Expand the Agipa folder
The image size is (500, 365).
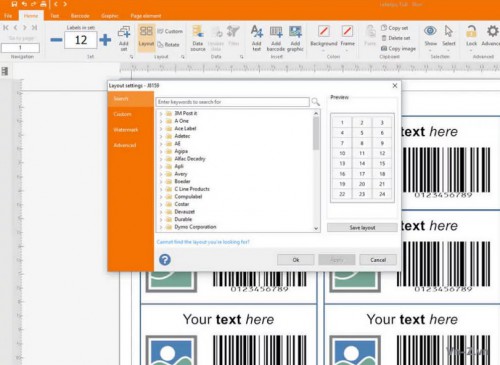[x=161, y=151]
